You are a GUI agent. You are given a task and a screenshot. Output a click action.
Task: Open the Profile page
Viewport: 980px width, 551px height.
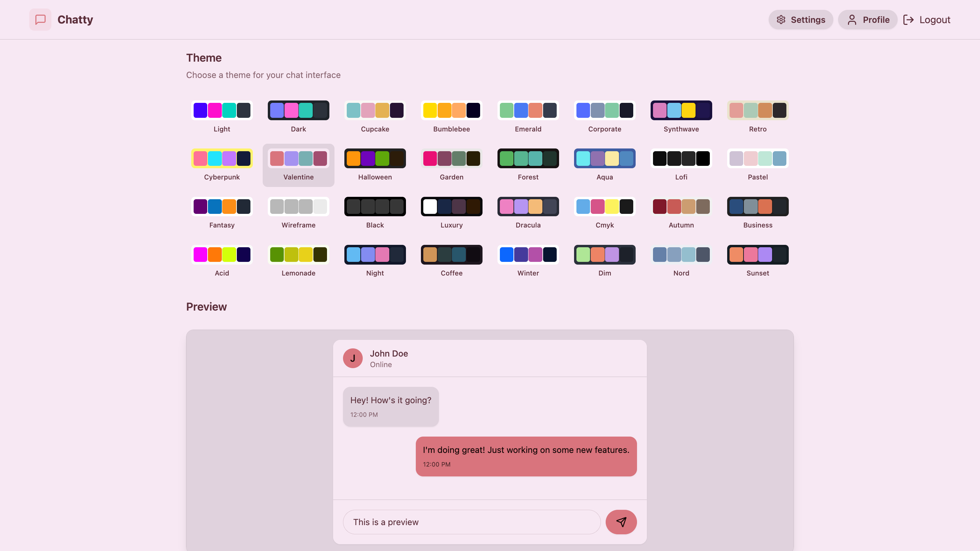pyautogui.click(x=868, y=19)
